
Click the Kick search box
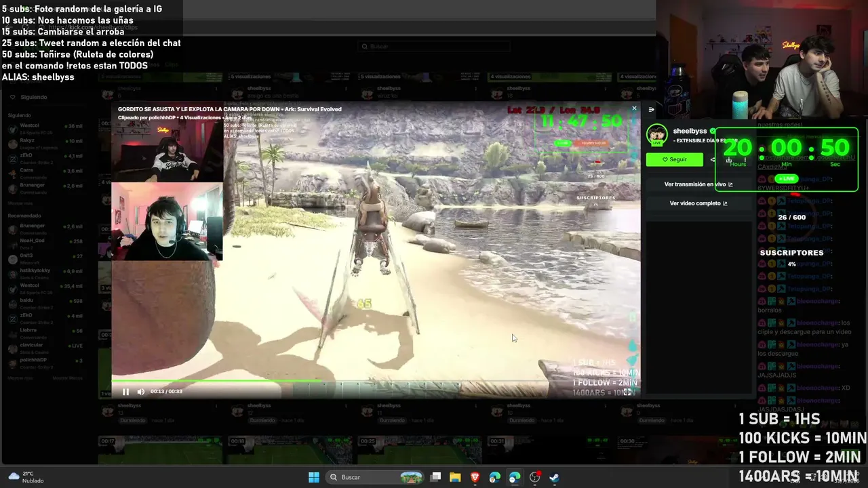coord(434,46)
